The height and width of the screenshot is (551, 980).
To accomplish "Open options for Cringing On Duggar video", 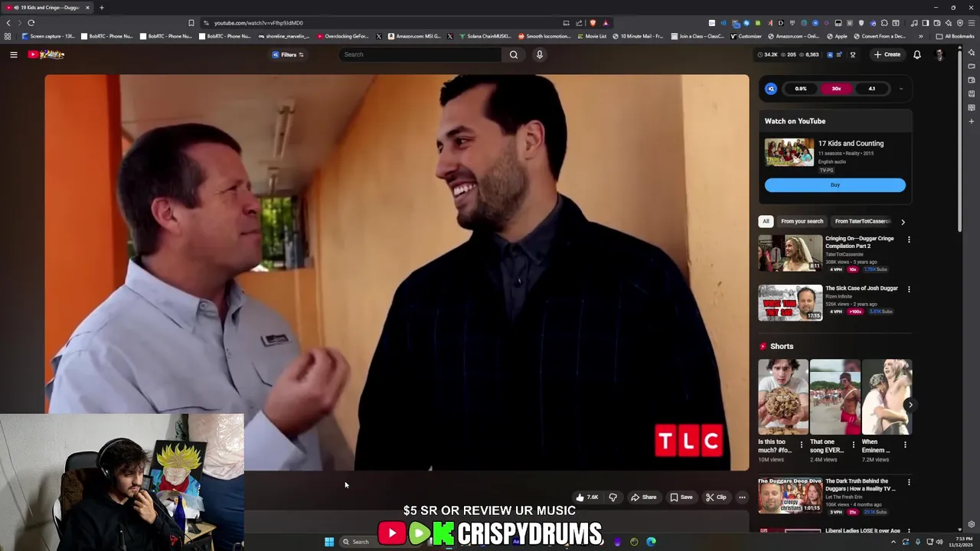I will [909, 240].
